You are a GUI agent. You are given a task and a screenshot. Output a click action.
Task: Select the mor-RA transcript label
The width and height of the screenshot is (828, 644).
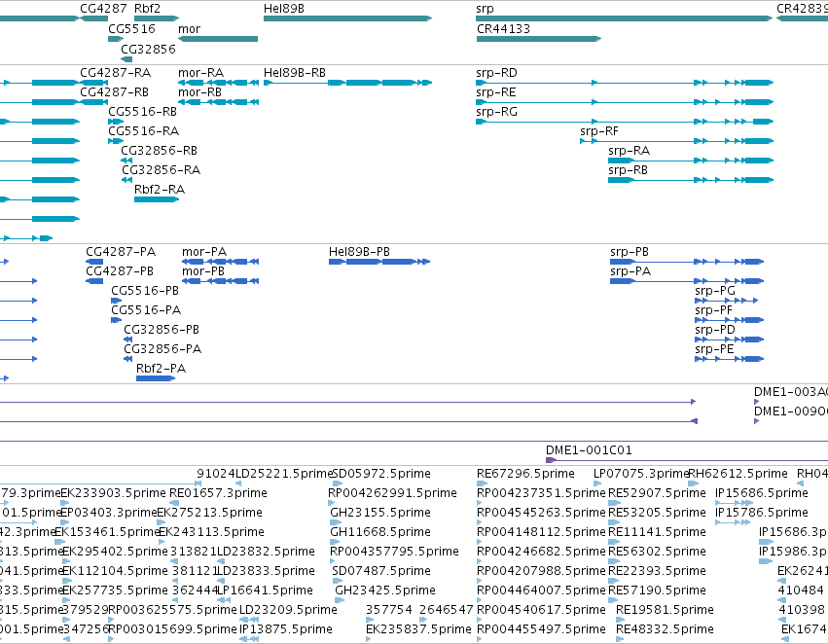tap(200, 72)
